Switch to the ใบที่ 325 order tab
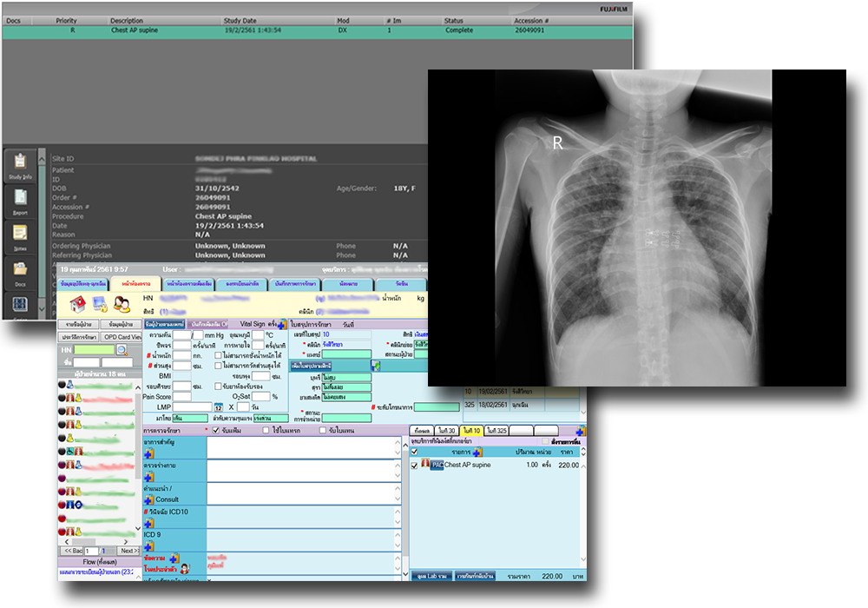The image size is (868, 608). (496, 430)
